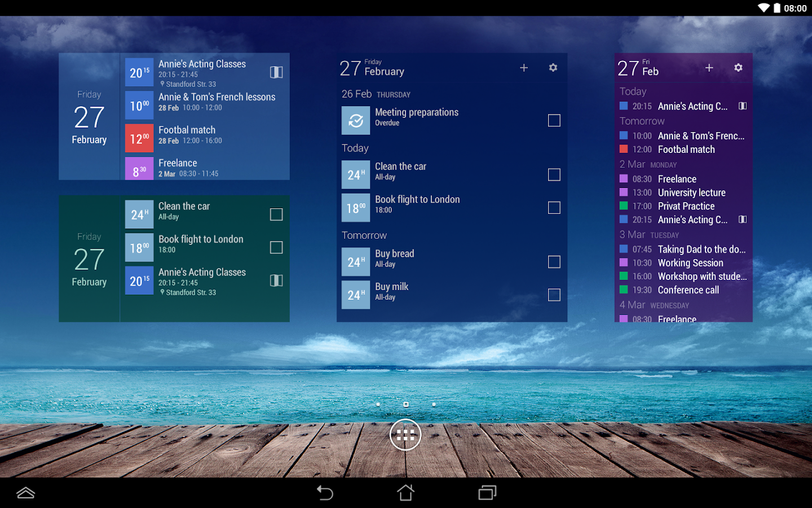Open the Conference call event entry
The height and width of the screenshot is (508, 812).
[689, 290]
